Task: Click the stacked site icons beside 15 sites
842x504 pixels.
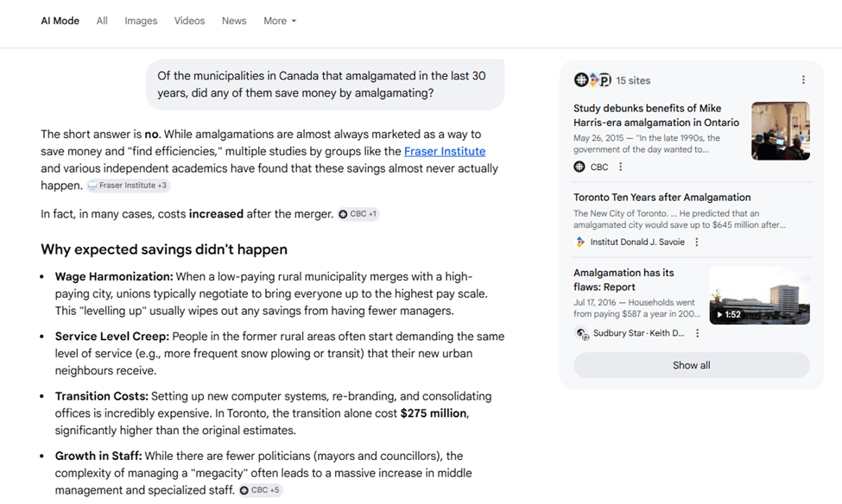Action: point(592,80)
